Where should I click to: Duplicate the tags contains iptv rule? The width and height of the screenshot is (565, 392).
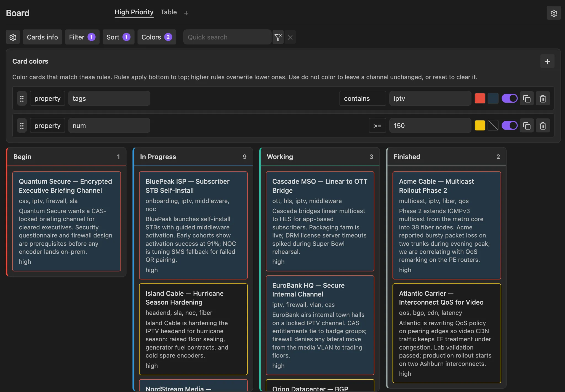[x=527, y=98]
